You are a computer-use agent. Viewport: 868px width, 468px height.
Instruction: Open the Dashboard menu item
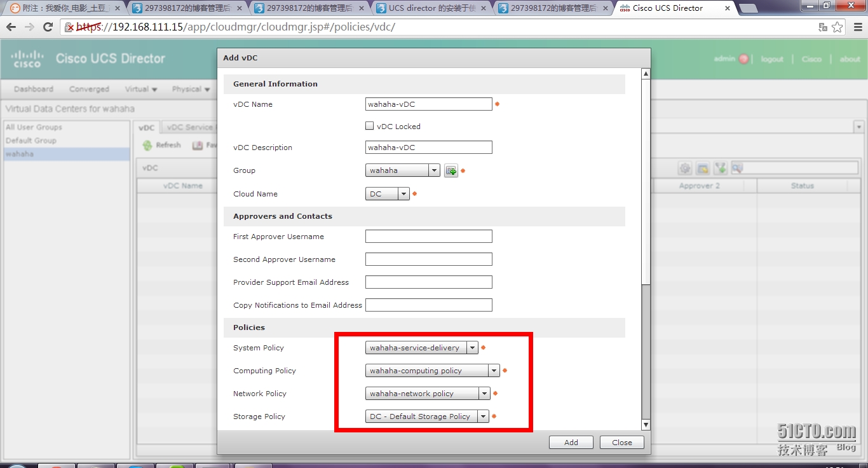tap(34, 89)
